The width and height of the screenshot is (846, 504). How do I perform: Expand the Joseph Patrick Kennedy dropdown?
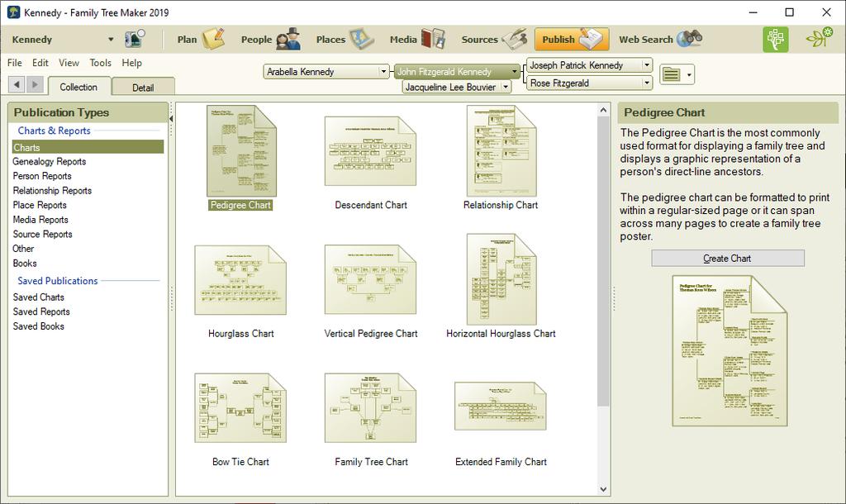pos(646,64)
